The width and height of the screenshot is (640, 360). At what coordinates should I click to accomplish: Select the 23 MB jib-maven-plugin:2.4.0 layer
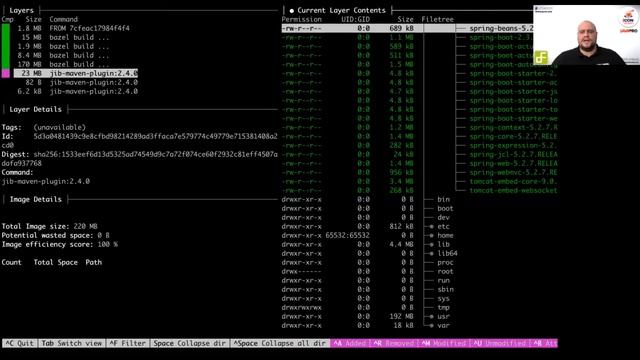tap(76, 73)
